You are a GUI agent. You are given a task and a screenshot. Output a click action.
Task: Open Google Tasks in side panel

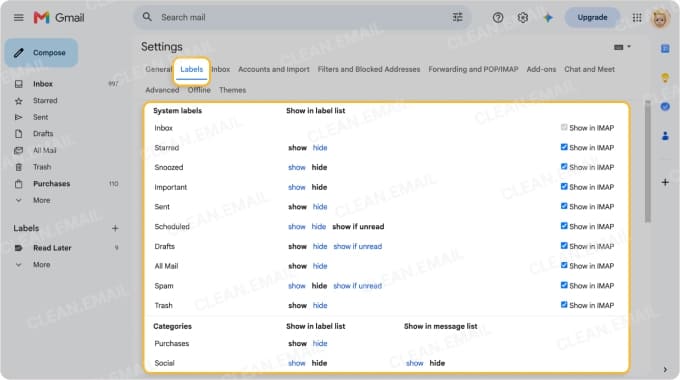665,106
